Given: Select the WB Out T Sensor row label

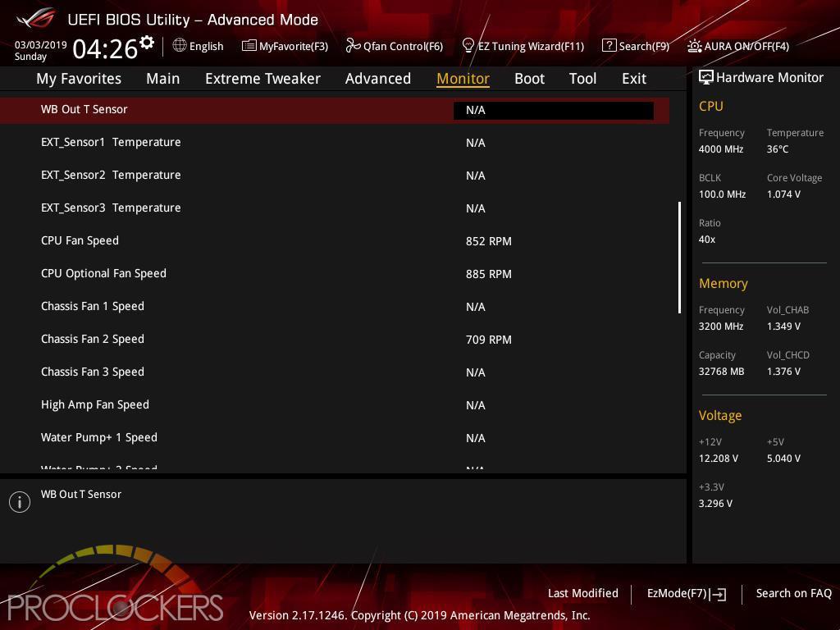Looking at the screenshot, I should tap(84, 109).
